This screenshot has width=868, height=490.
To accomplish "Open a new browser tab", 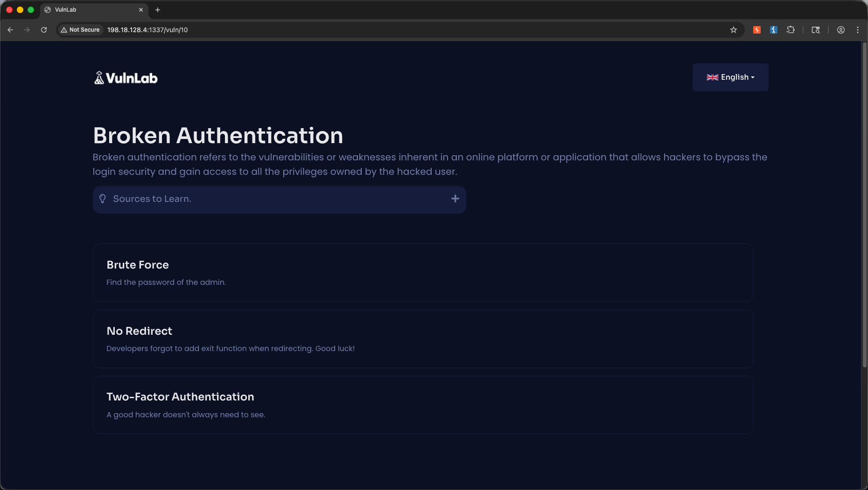I will [x=158, y=10].
